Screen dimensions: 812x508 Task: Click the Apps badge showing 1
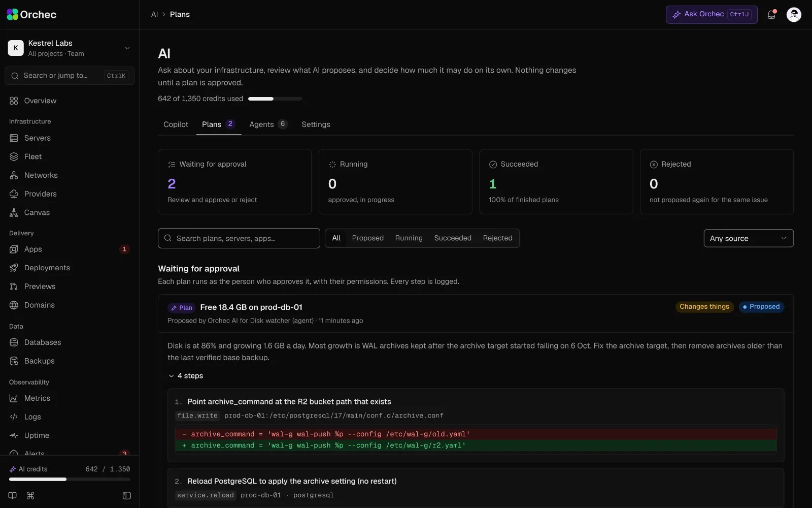[x=124, y=249]
